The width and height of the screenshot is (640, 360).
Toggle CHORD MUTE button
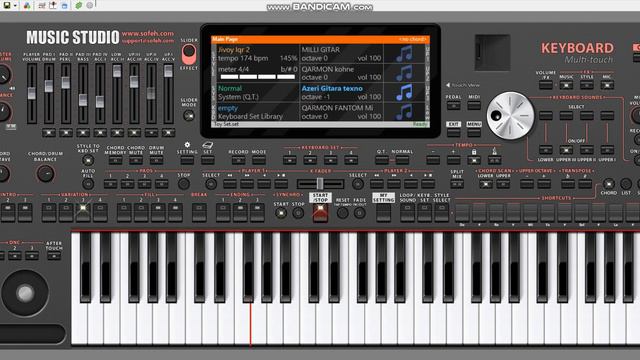[x=136, y=160]
